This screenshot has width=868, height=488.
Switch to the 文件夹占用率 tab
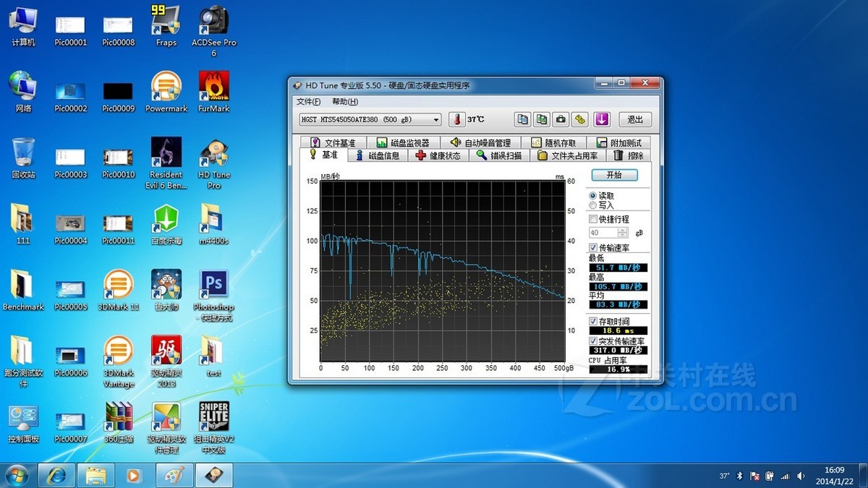pyautogui.click(x=568, y=155)
